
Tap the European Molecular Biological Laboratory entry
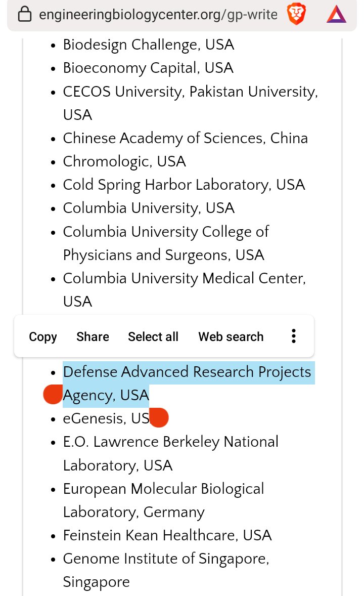tap(163, 489)
